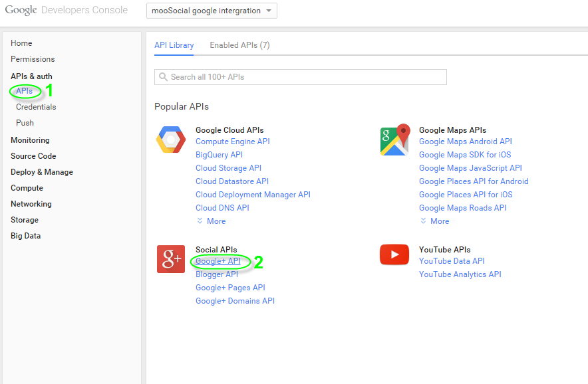Open Networking in the sidebar
Image resolution: width=588 pixels, height=384 pixels.
tap(31, 204)
